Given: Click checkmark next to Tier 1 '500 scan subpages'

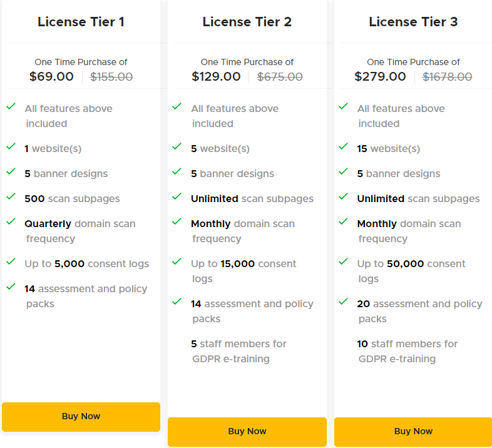Looking at the screenshot, I should pos(11,196).
